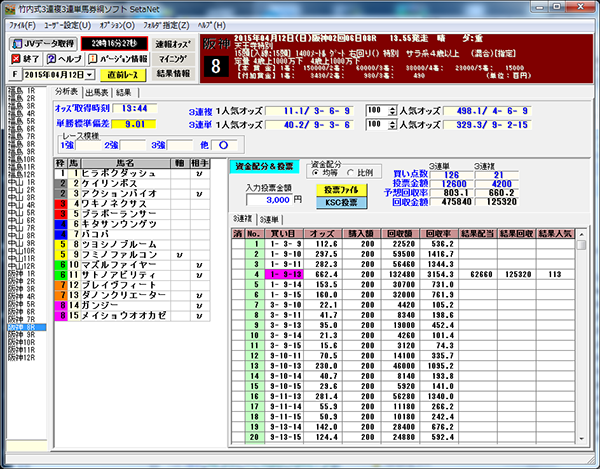Screen dimensions: 600x469
Task: Switch to the 結果 tab
Action: coord(124,93)
